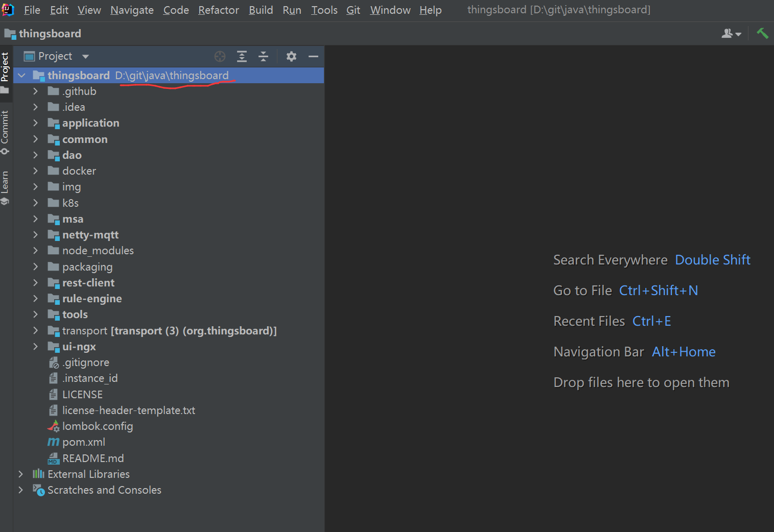Collapse the thingsboard root node
The width and height of the screenshot is (774, 532).
pos(21,75)
